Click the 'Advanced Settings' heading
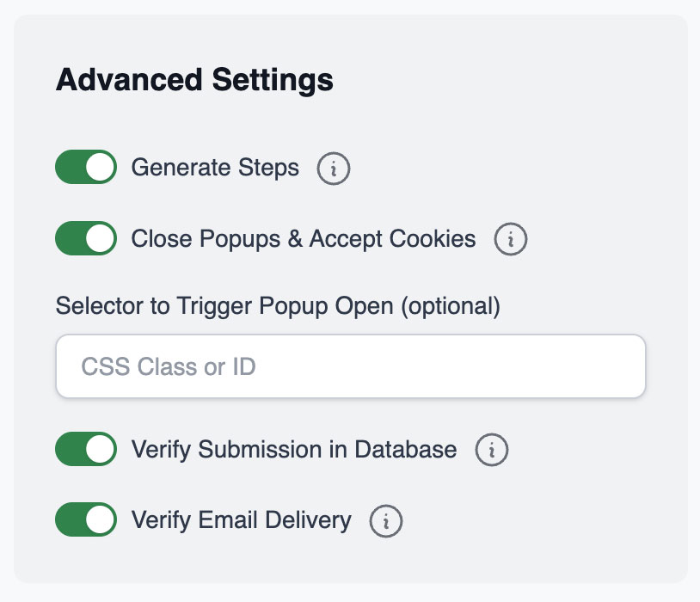 pyautogui.click(x=194, y=80)
